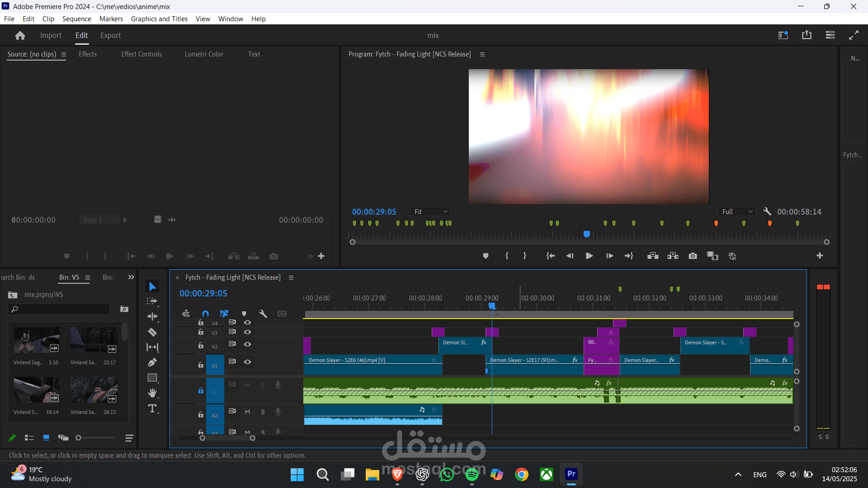This screenshot has height=488, width=868.
Task: Switch to the Lumetri Color tab
Action: 204,54
